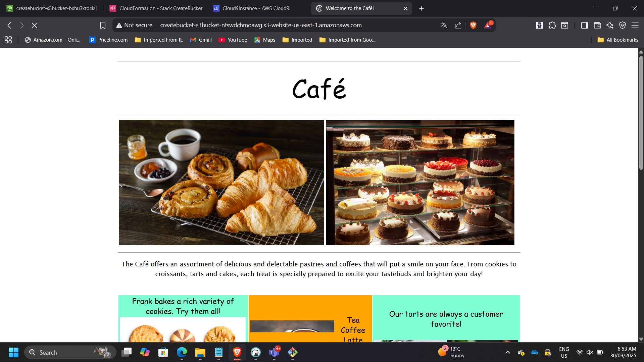Open the Gmail bookmark
The width and height of the screenshot is (644, 362).
(201, 40)
